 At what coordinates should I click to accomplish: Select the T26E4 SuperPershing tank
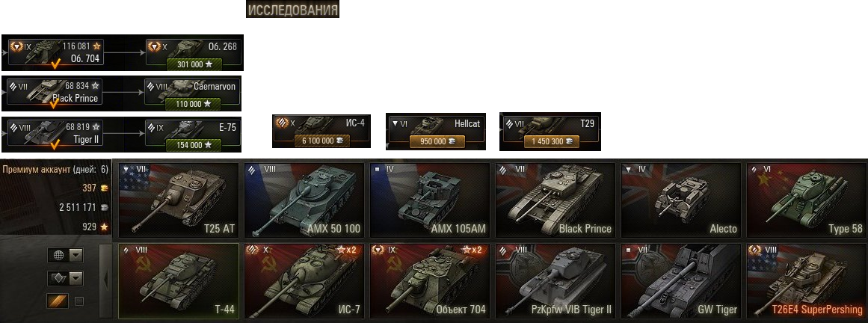[x=807, y=281]
